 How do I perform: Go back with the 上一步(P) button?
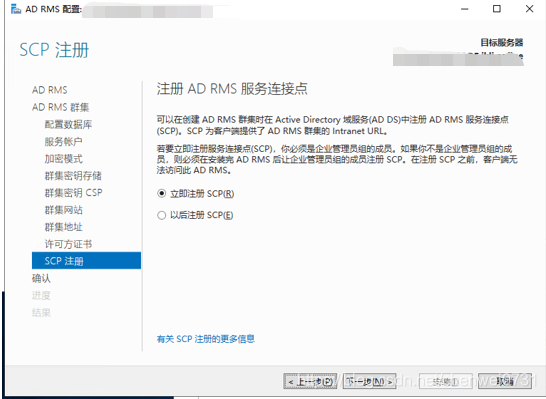[x=310, y=382]
